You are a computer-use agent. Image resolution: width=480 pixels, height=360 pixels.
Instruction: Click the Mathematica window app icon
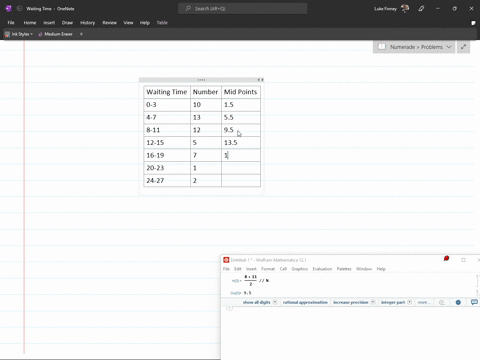(x=226, y=260)
